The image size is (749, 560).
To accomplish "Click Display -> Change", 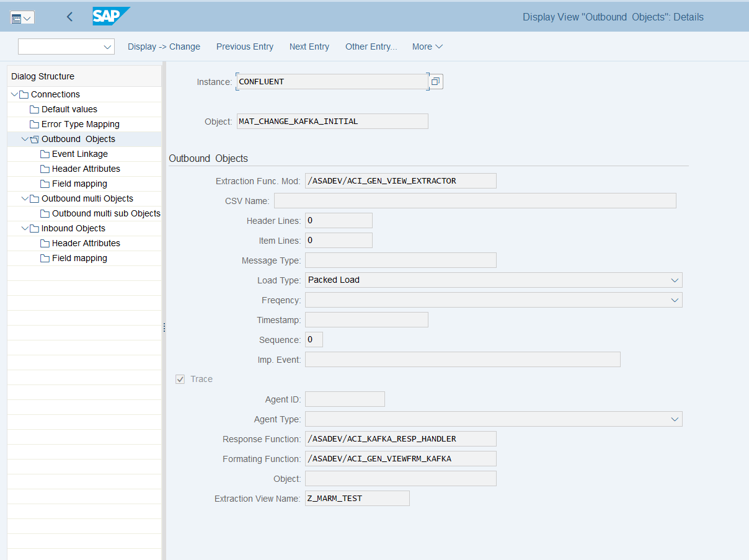I will tap(164, 47).
